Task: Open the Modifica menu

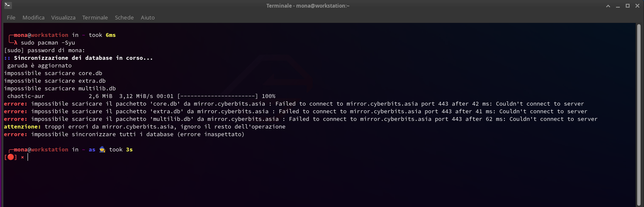Action: tap(34, 17)
